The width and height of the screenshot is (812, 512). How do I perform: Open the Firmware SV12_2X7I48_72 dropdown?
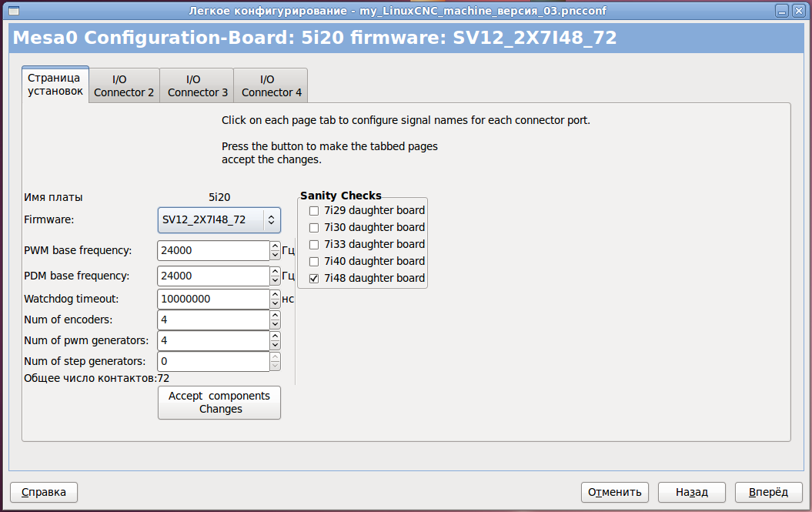point(219,220)
